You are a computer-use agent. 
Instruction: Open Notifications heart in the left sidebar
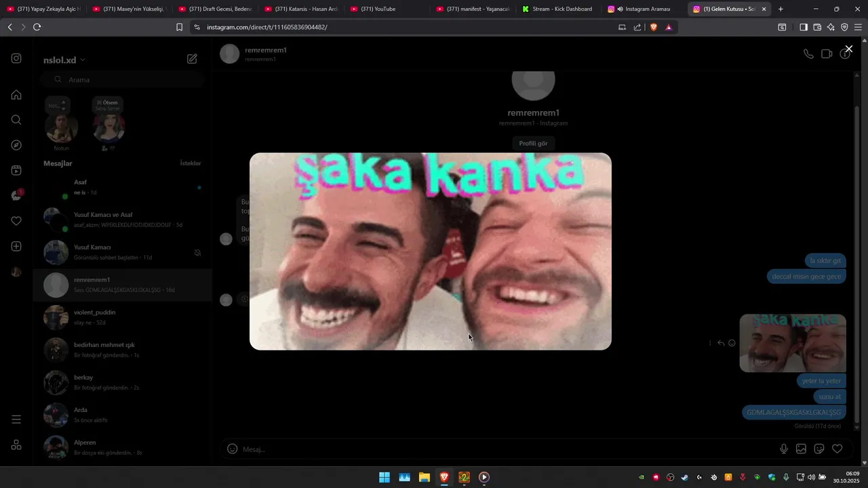point(16,221)
